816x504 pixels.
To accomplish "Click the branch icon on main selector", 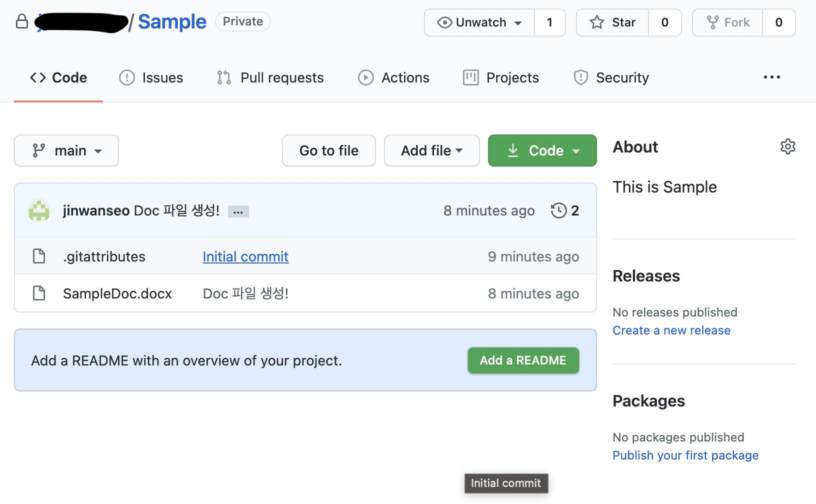I will pos(38,150).
